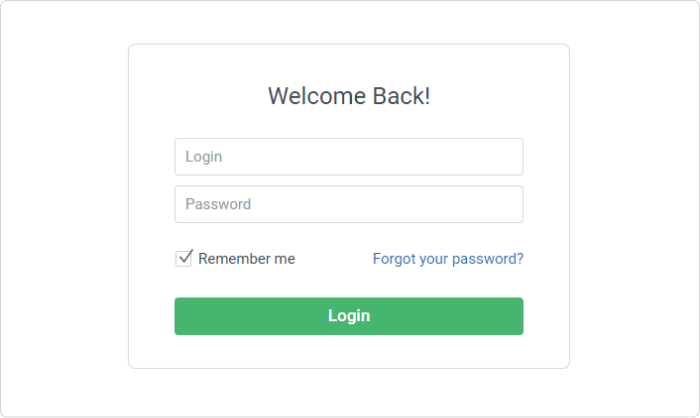Click the "Remember me" label text
Viewport: 700px width, 418px height.
[x=246, y=259]
